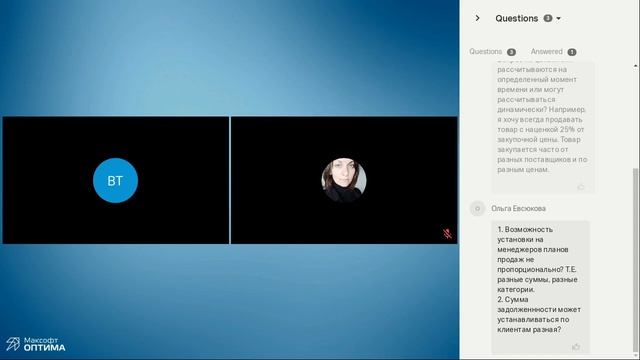Select text '2. Сумма задолженности может'
This screenshot has width=640, height=360.
click(539, 304)
